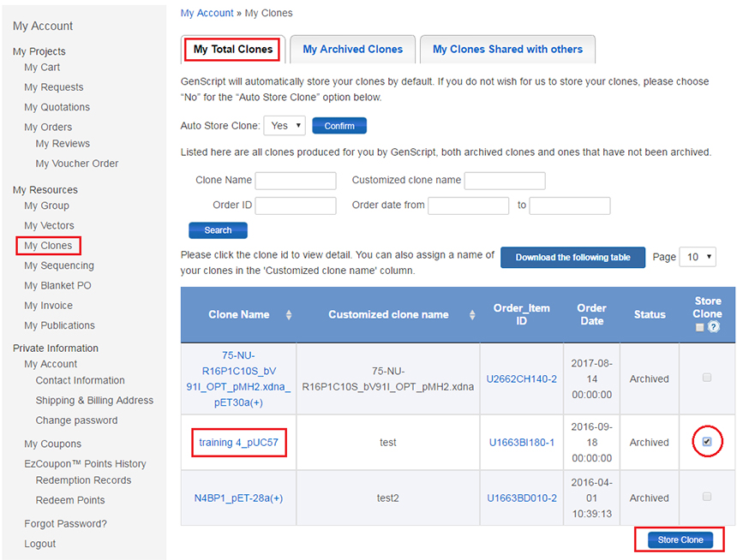
Task: Open Contact Information in sidebar
Action: pos(81,380)
